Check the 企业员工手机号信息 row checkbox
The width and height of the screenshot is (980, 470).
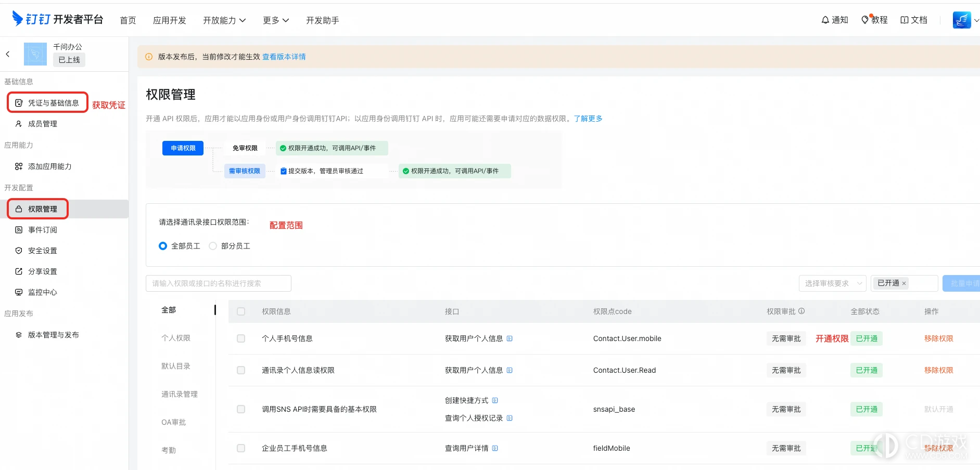coord(241,448)
